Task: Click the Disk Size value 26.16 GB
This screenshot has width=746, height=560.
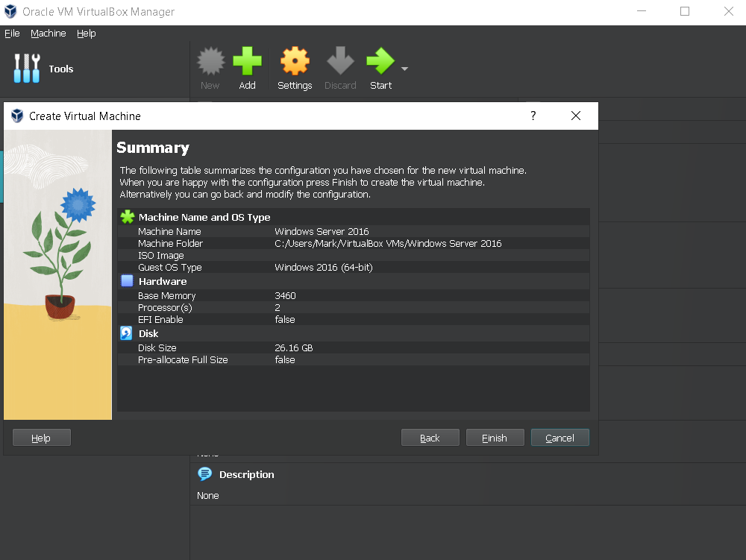Action: point(293,348)
